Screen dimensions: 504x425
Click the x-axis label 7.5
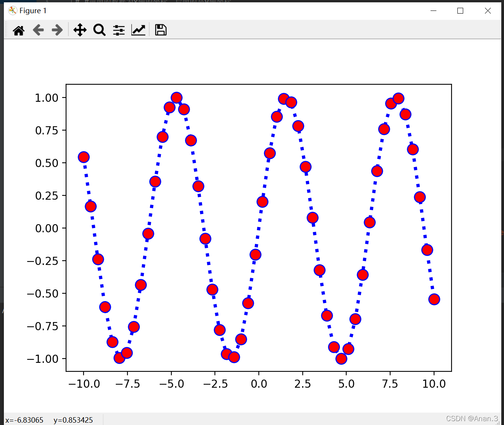point(390,384)
